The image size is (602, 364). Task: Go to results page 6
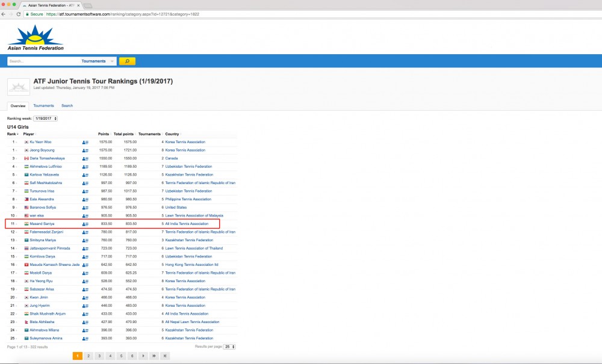point(132,356)
